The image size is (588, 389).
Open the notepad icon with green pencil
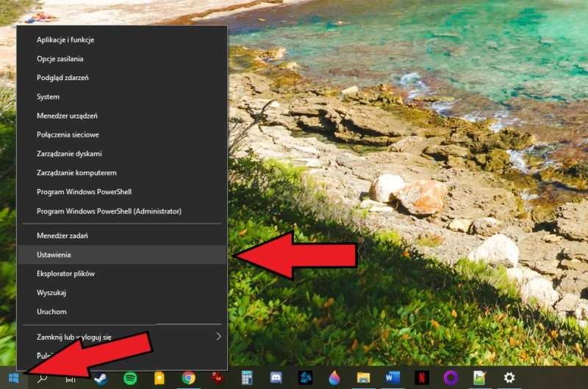(x=480, y=378)
